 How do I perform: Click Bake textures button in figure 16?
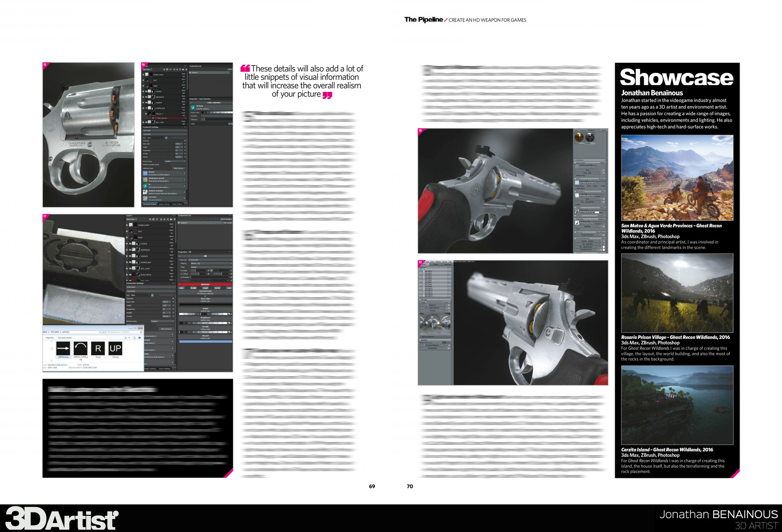pyautogui.click(x=179, y=168)
